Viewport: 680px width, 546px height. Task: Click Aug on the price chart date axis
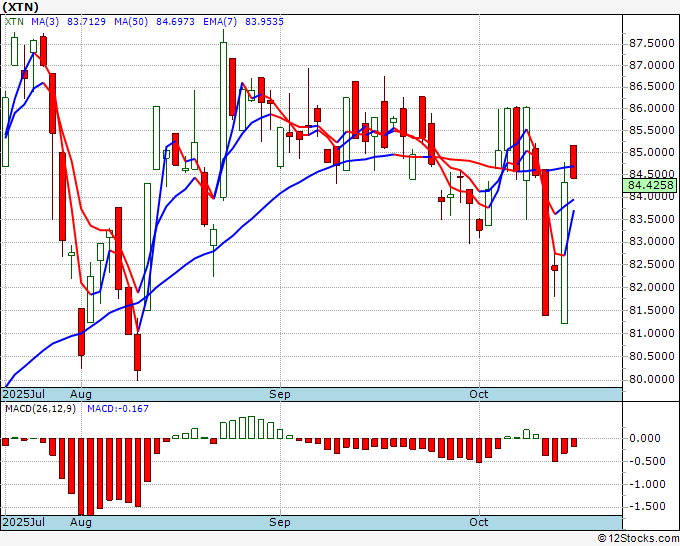[81, 394]
